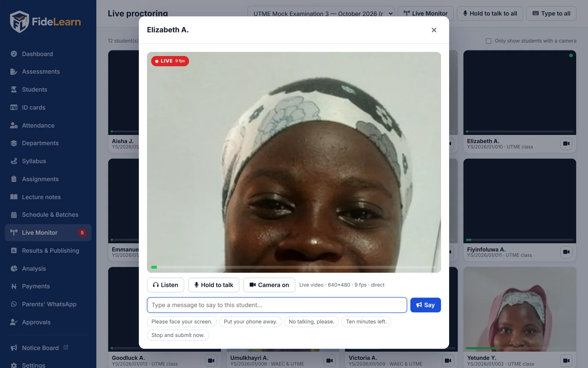Select 'Put your phone away.' quick message
The height and width of the screenshot is (368, 588).
251,322
